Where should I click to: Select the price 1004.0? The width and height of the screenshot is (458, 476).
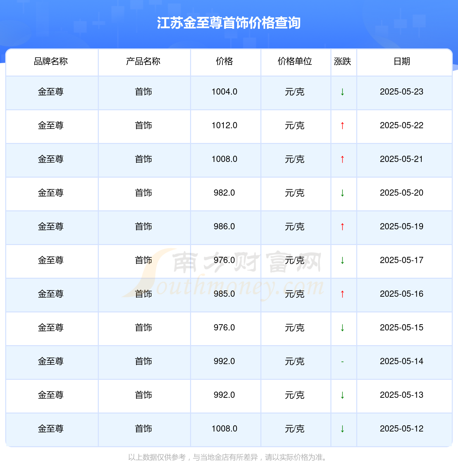point(224,92)
